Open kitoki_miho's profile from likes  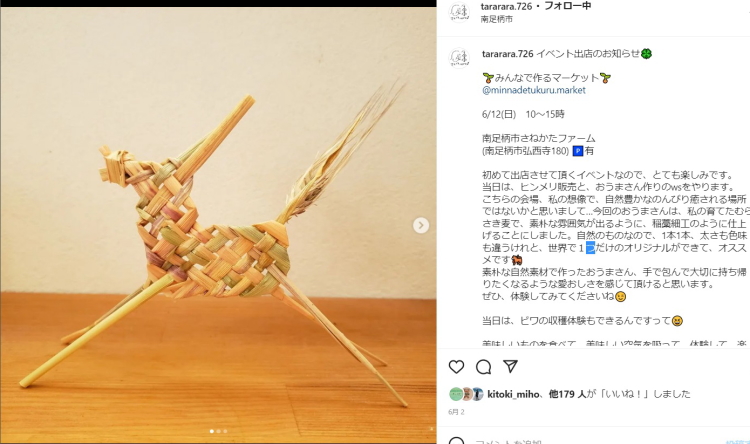coord(513,394)
